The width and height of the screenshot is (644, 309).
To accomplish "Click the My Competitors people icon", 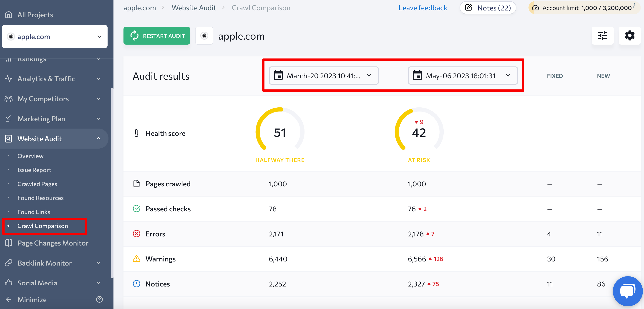I will tap(8, 99).
